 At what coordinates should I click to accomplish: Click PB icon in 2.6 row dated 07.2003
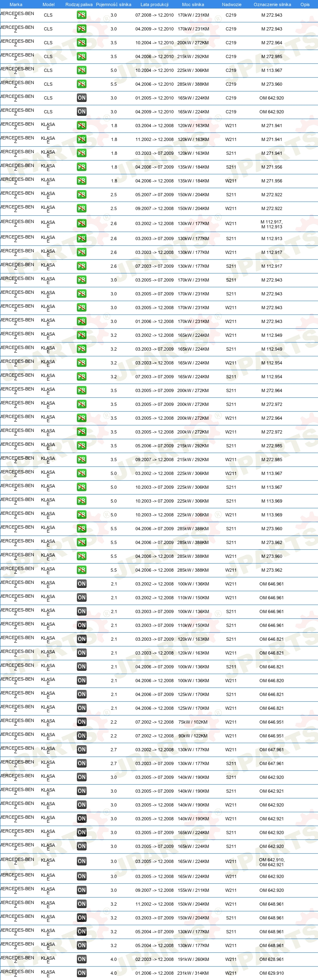point(82,266)
